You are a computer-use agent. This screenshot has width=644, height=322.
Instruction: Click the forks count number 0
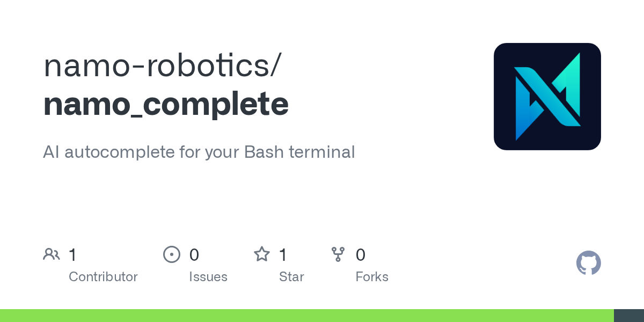[361, 255]
